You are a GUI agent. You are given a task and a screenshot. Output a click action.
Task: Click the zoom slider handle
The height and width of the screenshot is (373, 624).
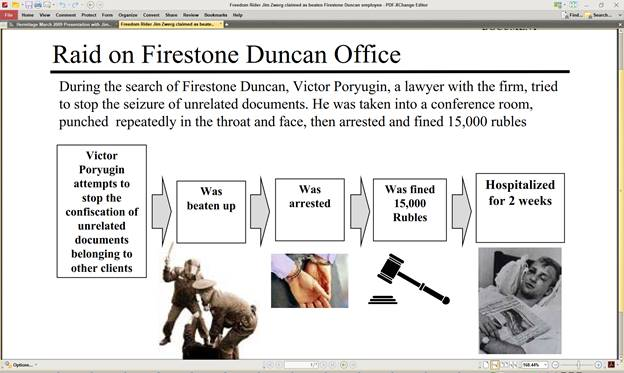point(578,365)
